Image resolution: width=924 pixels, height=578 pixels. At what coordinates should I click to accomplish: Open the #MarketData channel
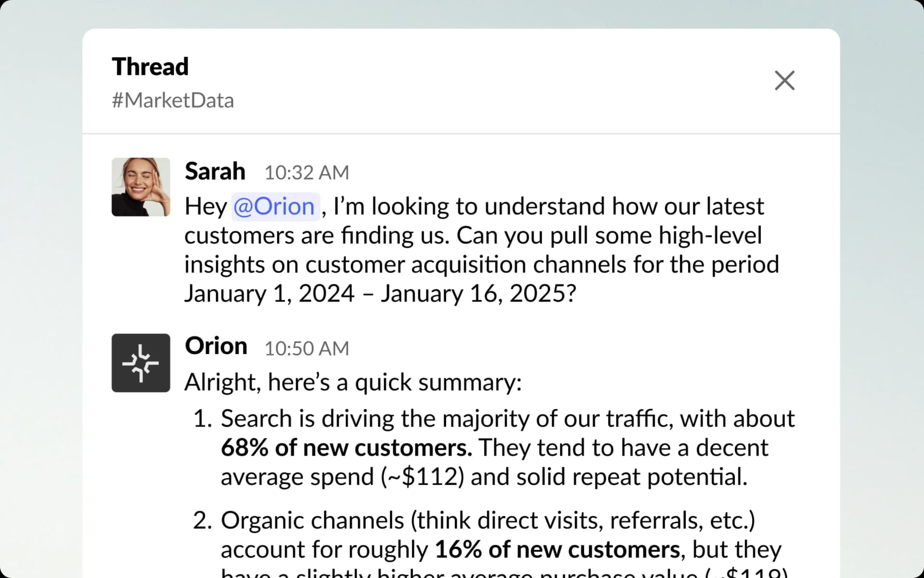(x=173, y=100)
